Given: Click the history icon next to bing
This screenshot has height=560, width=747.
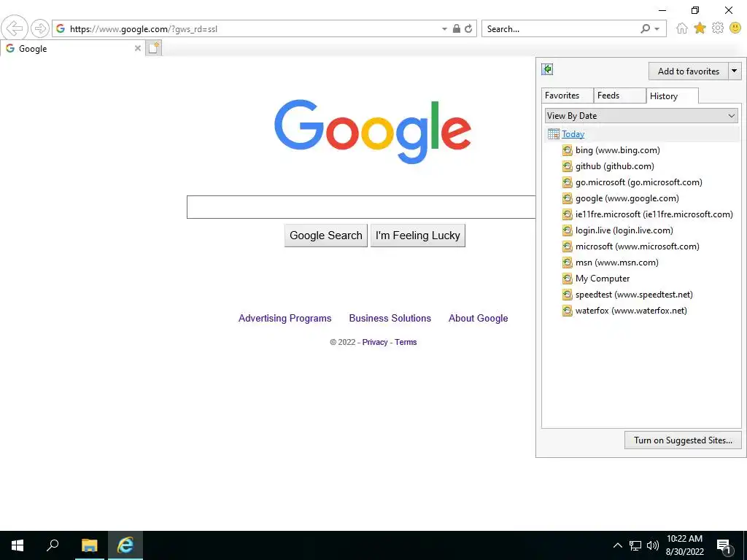Looking at the screenshot, I should (567, 150).
